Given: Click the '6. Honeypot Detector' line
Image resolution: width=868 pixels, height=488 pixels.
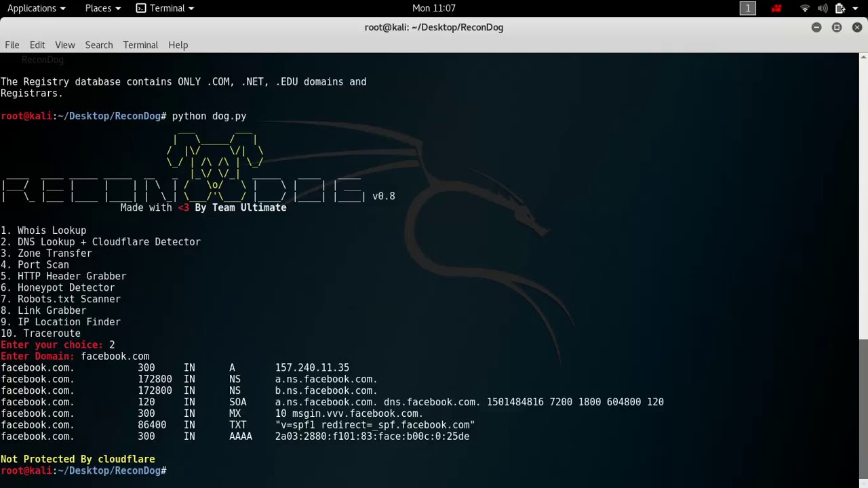Looking at the screenshot, I should 58,288.
